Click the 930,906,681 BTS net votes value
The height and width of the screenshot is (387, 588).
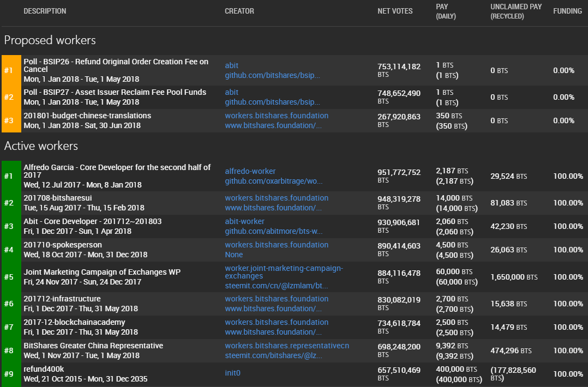tap(399, 226)
